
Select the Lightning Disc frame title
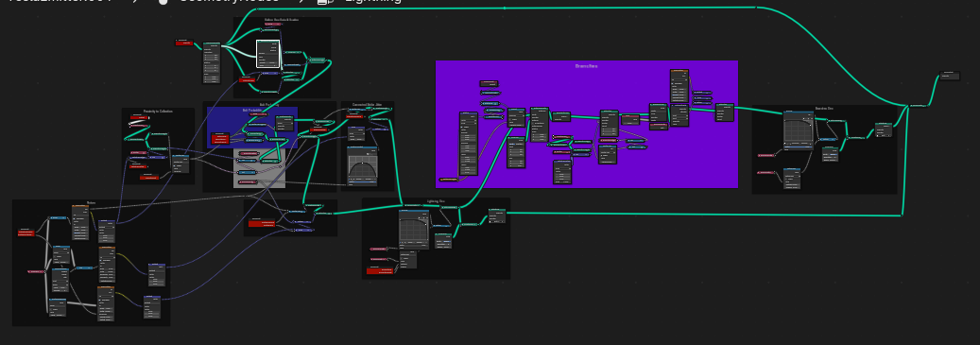click(437, 201)
